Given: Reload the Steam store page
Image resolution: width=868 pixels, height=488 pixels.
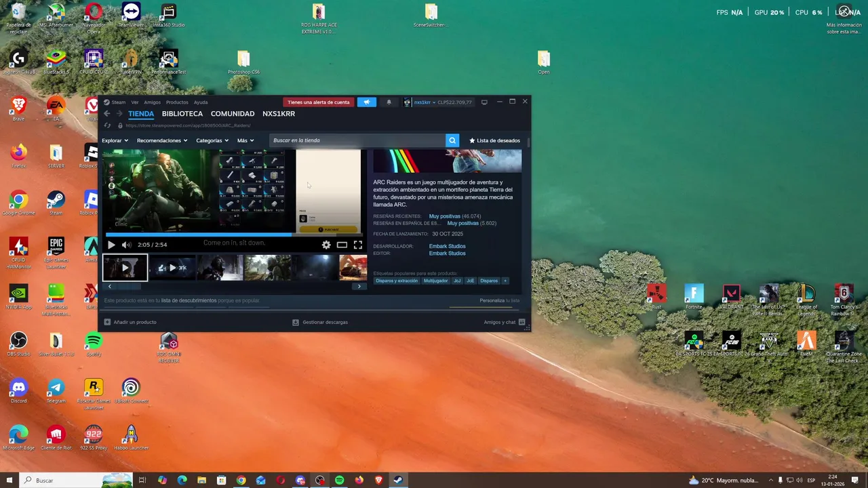Looking at the screenshot, I should point(107,125).
